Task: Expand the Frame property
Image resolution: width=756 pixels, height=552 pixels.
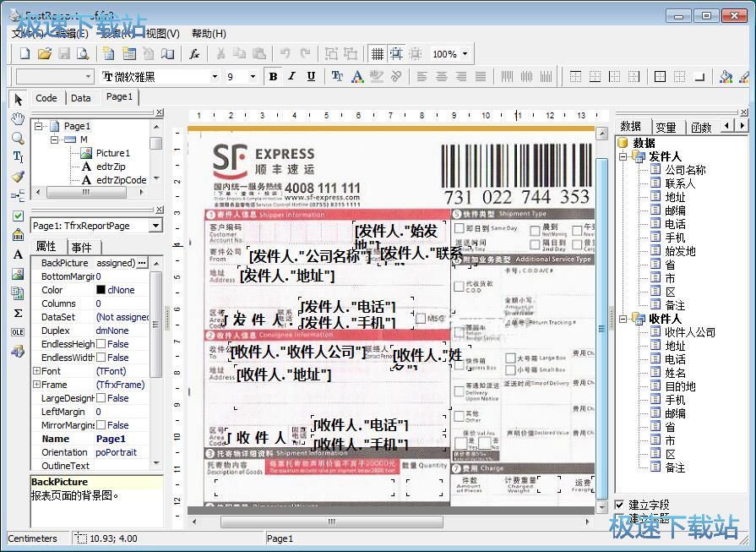Action: pyautogui.click(x=36, y=385)
